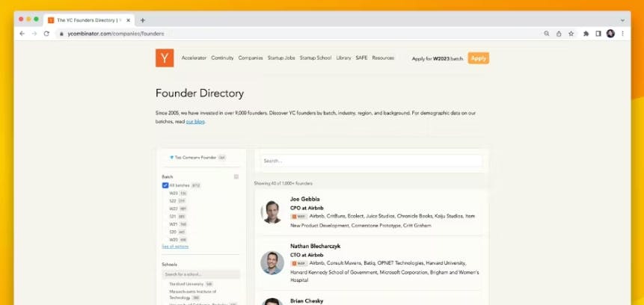This screenshot has width=644, height=305.
Task: Click the site lock icon in address bar
Action: [x=61, y=34]
